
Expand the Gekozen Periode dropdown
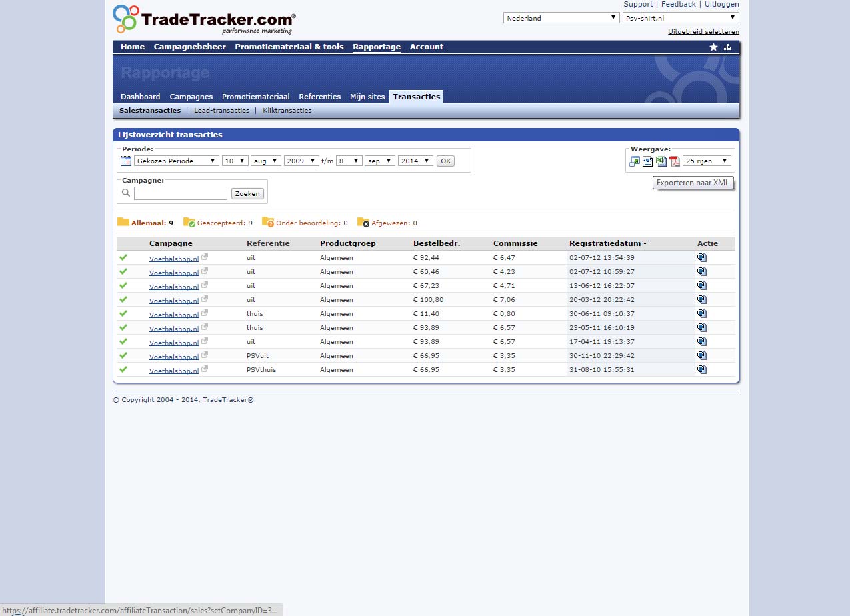[177, 161]
